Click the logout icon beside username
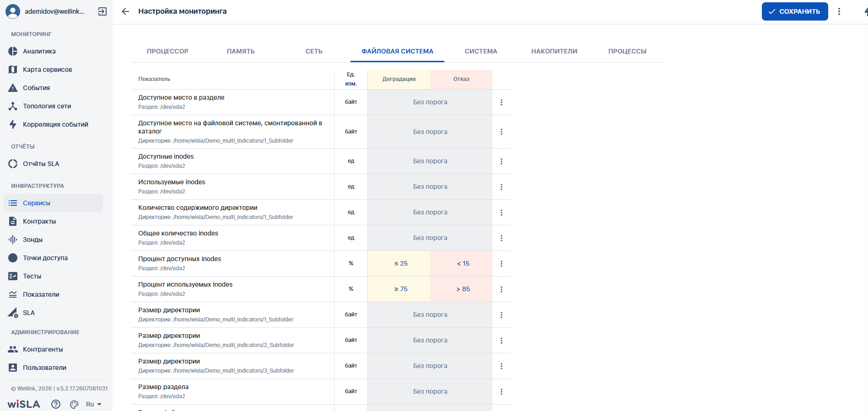Screen dimensions: 868x411 click(x=102, y=11)
